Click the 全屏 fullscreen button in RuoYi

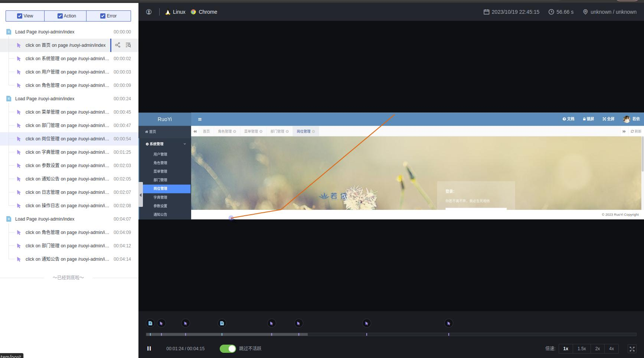[608, 119]
